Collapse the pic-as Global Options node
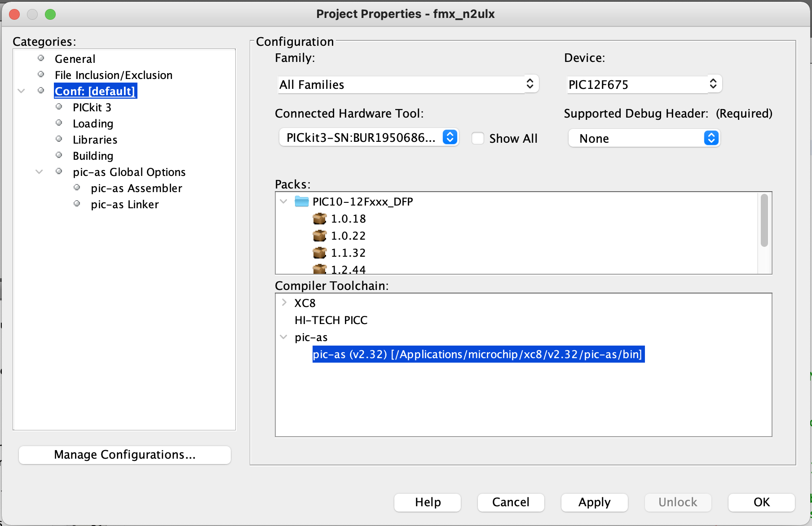The height and width of the screenshot is (526, 812). [x=40, y=171]
